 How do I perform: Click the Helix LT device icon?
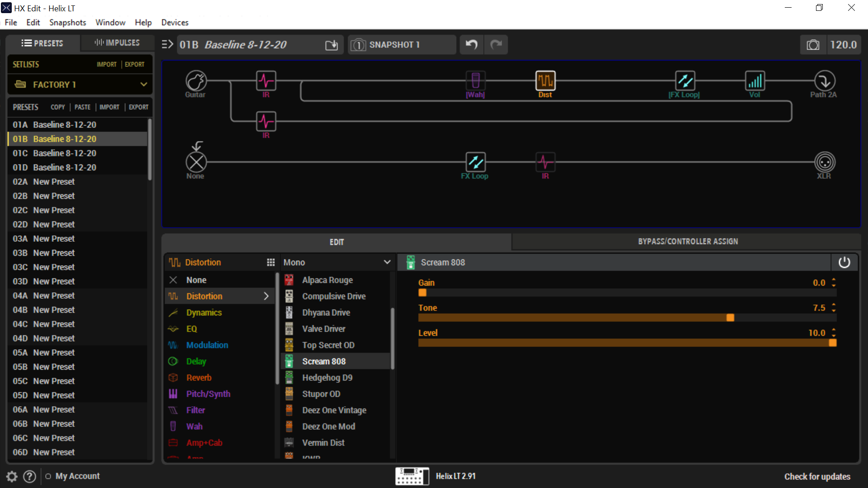pos(412,476)
